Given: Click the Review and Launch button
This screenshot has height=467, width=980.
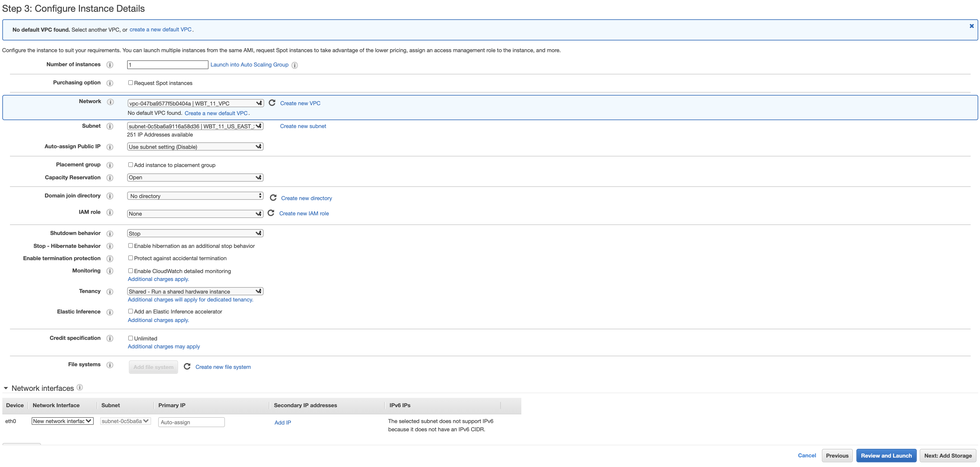Looking at the screenshot, I should pyautogui.click(x=886, y=456).
